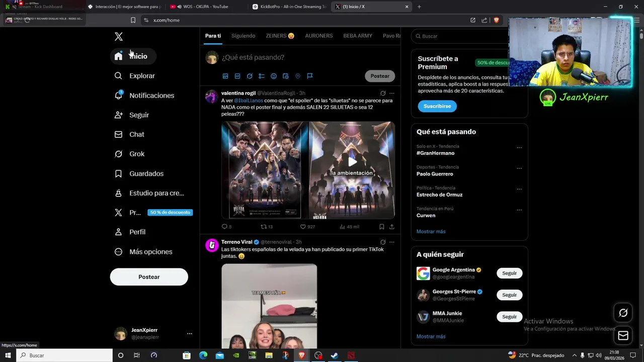The height and width of the screenshot is (362, 644).
Task: Ask Grok about Terreno Viral's post
Action: point(383,242)
